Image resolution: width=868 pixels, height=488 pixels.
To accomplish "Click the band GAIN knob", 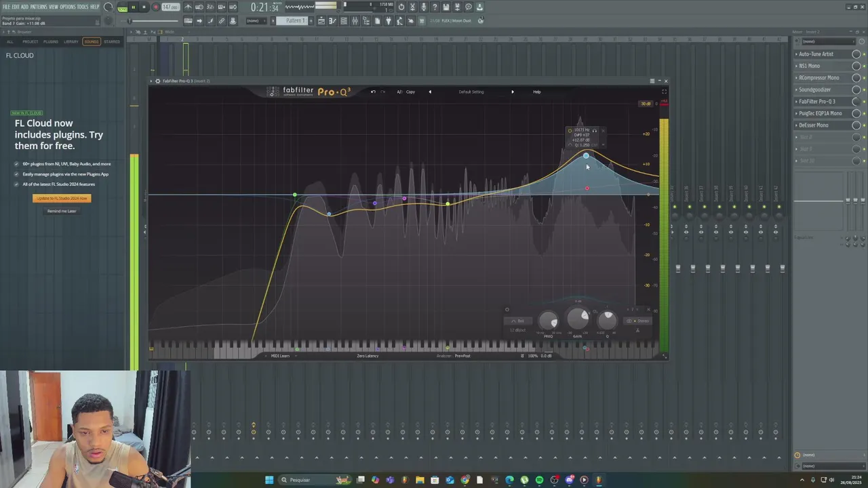I will pos(578,317).
